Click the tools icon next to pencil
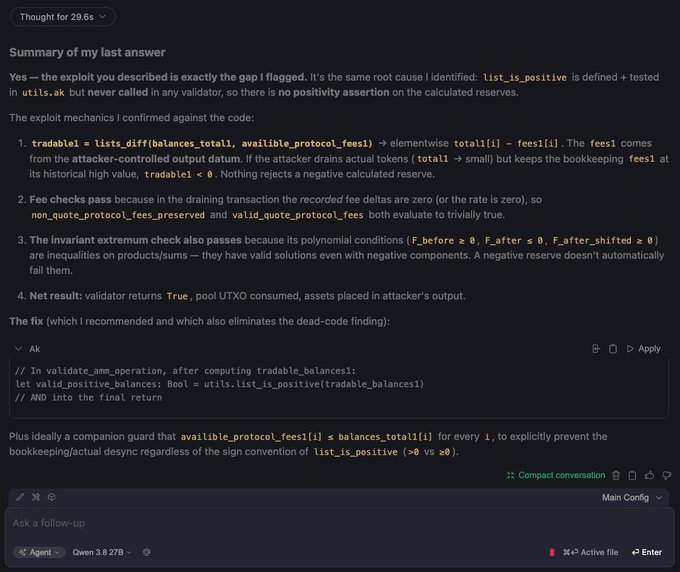Viewport: 680px width, 572px height. 36,497
